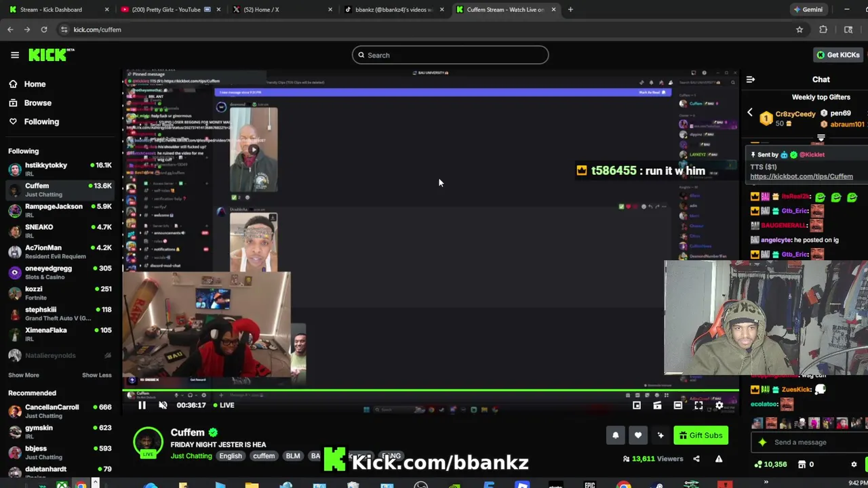The height and width of the screenshot is (488, 868).
Task: Select the cuffem tag
Action: coord(264,456)
